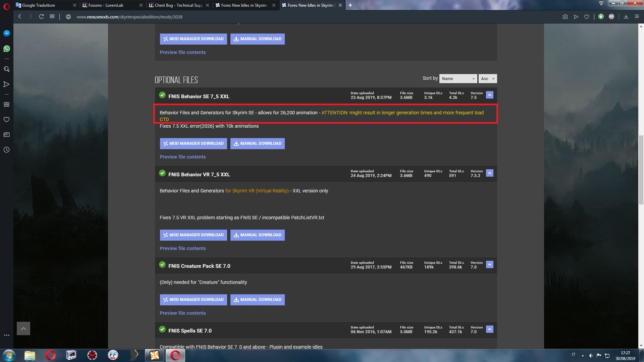Reload the current page
Image resolution: width=644 pixels, height=362 pixels.
click(41, 16)
